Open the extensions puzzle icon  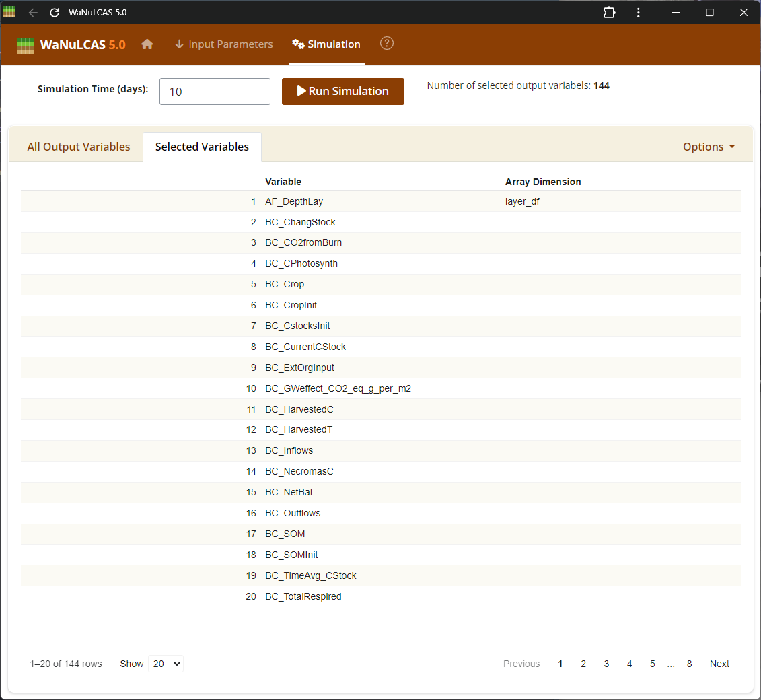(609, 13)
